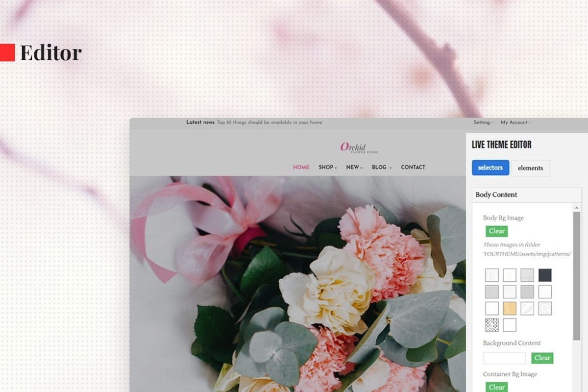Image resolution: width=588 pixels, height=392 pixels.
Task: Click the 'YOURTHEME/assets/img/patterns/' path text
Action: click(x=527, y=254)
